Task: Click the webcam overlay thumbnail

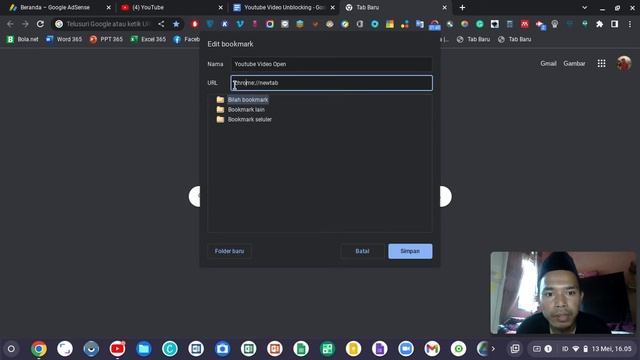Action: click(563, 293)
